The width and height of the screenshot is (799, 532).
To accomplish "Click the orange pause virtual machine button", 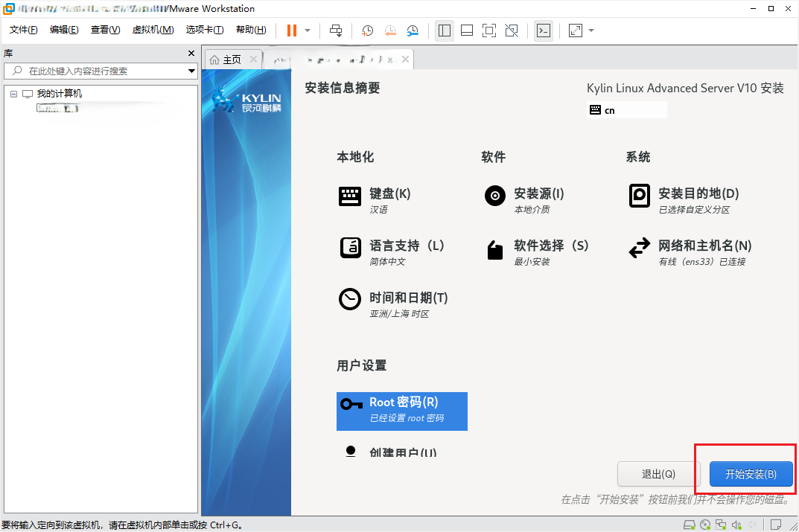I will pyautogui.click(x=291, y=31).
